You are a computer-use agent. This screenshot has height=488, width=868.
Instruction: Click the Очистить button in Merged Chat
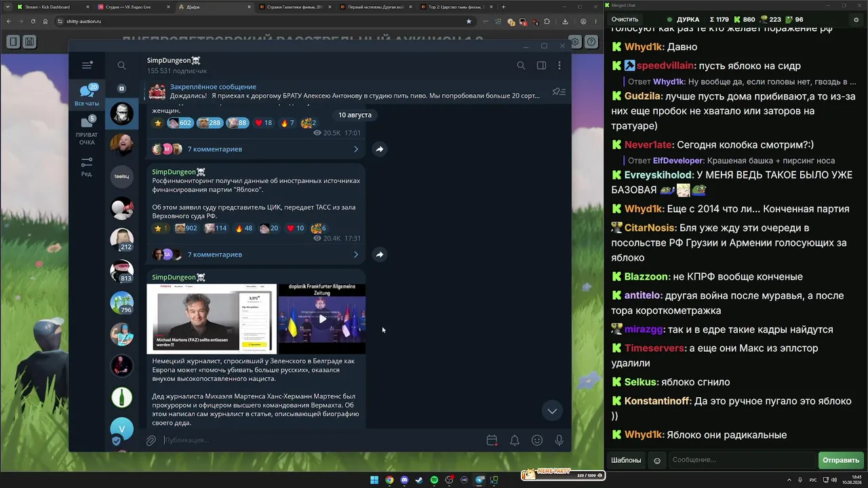(x=625, y=20)
